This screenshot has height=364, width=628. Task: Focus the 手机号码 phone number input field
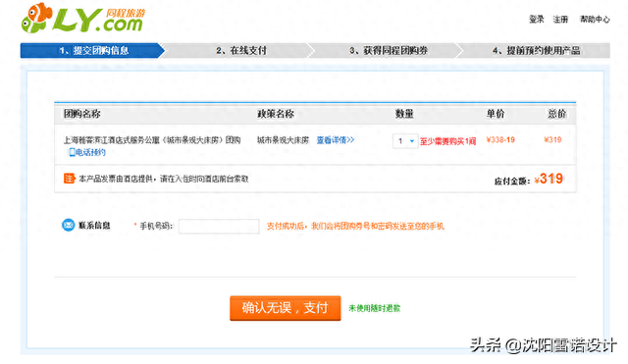[219, 227]
